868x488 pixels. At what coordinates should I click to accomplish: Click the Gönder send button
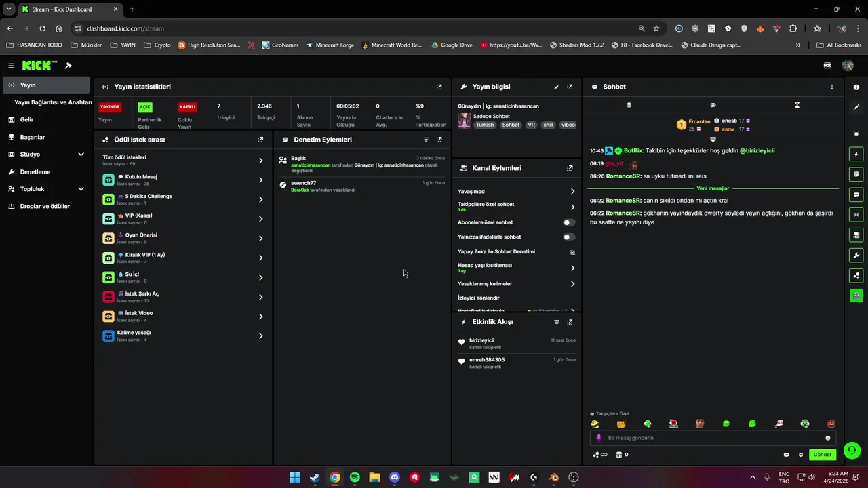tap(823, 455)
